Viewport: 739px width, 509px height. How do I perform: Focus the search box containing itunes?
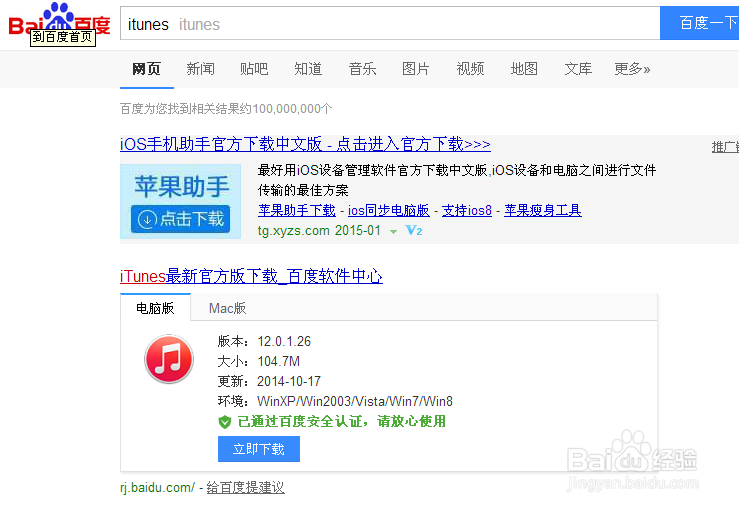(390, 24)
